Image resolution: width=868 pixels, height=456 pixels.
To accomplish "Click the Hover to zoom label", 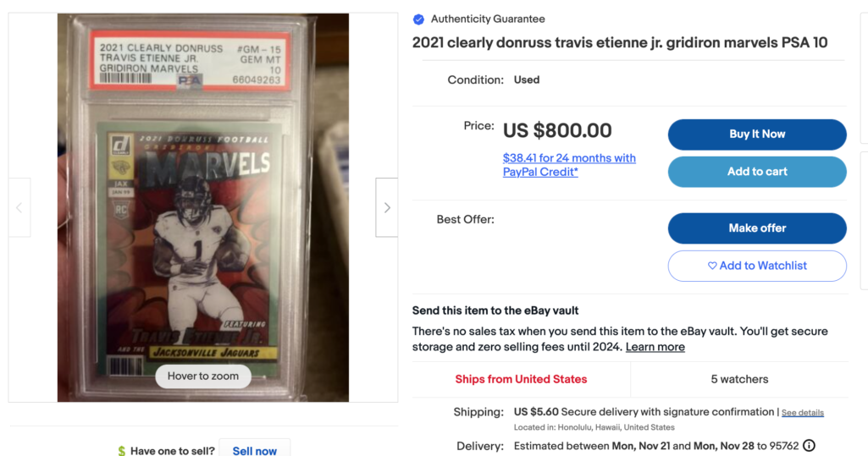I will 203,376.
